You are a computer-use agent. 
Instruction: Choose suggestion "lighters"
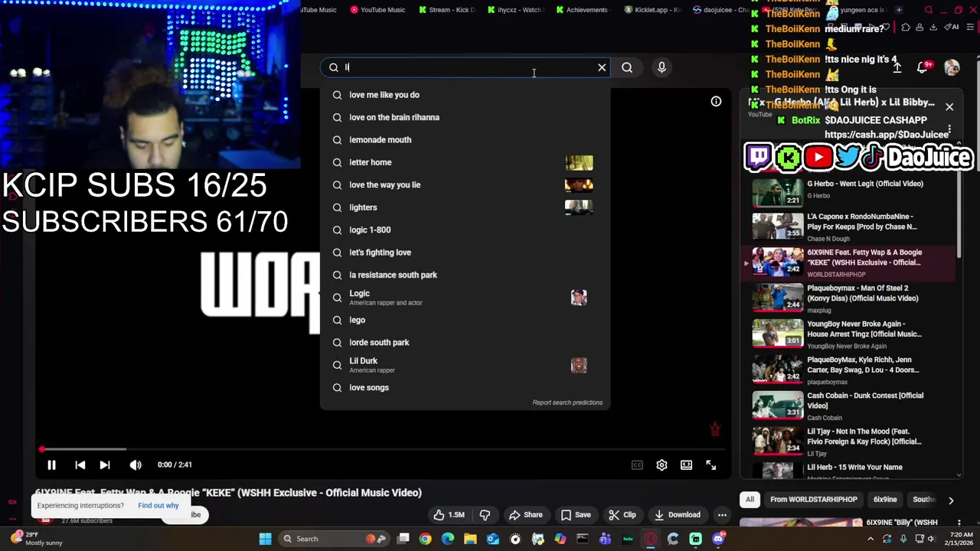pos(465,207)
